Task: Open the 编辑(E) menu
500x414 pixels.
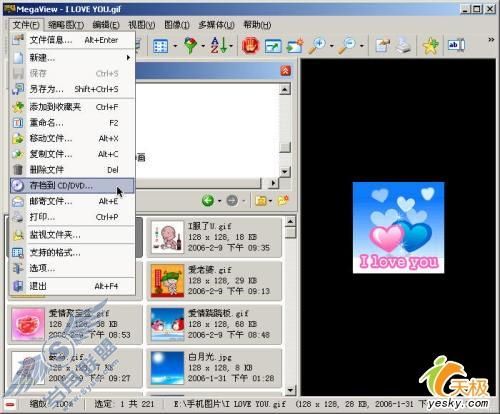Action: (x=106, y=25)
